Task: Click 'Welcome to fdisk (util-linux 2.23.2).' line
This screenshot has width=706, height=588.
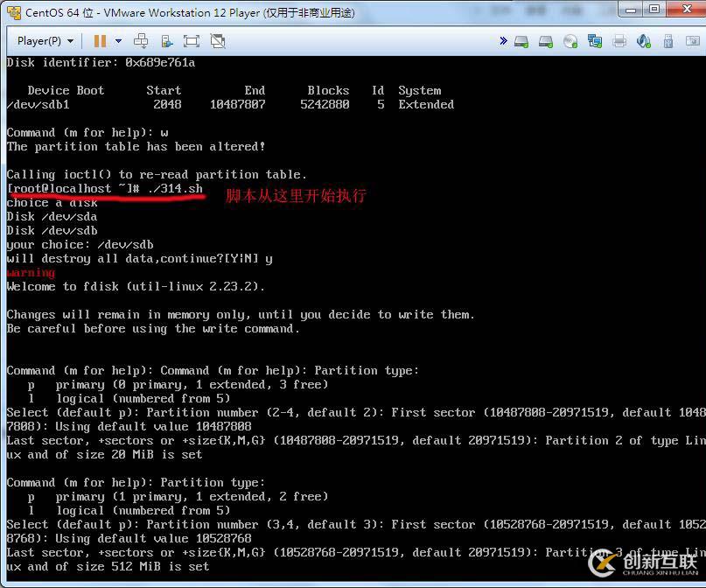Action: pyautogui.click(x=136, y=286)
